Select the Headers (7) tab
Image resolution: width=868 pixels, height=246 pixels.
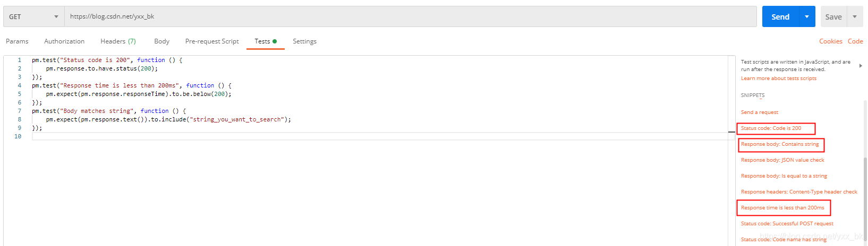[118, 41]
